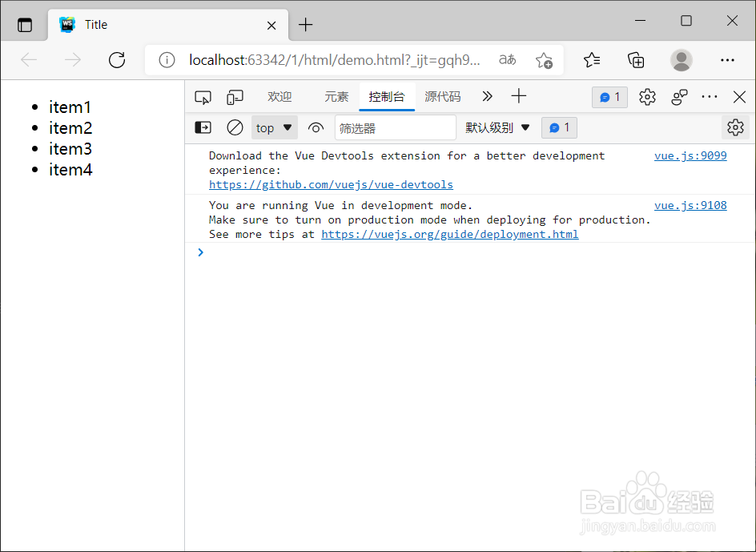Close the Title browser tab
Screen dimensions: 756x552
click(x=271, y=25)
